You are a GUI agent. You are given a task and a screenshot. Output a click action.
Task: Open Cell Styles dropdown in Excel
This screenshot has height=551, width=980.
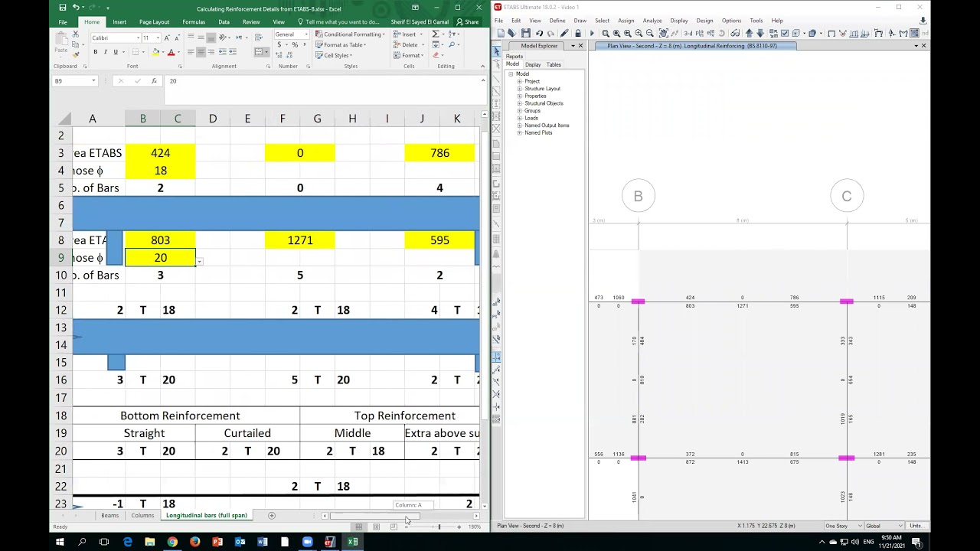[334, 55]
